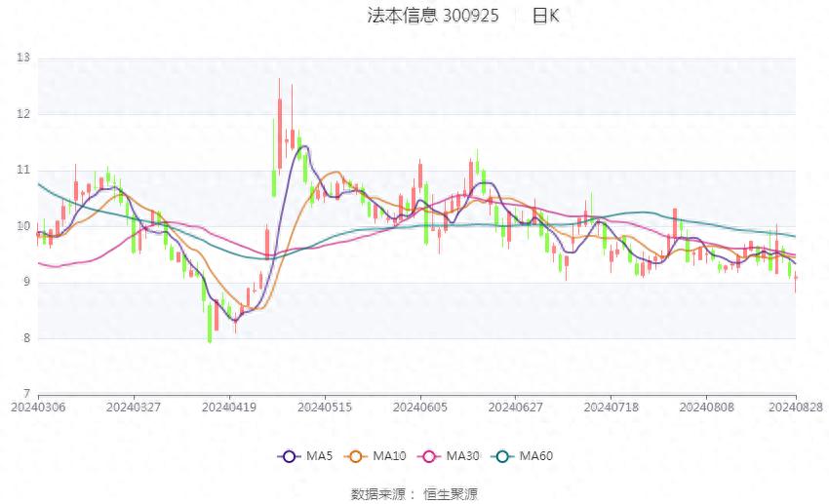Click x-axis date label 20240718

point(612,407)
